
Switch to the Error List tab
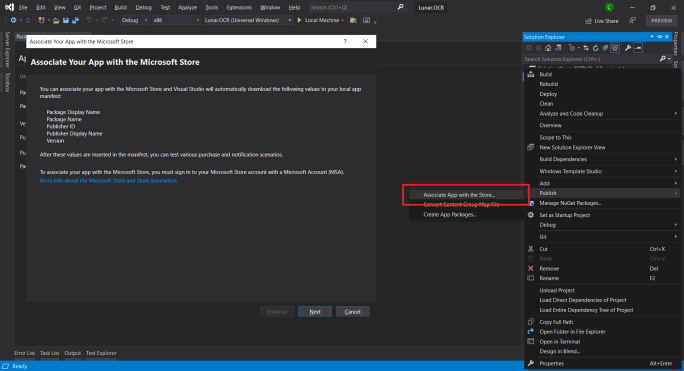coord(24,353)
